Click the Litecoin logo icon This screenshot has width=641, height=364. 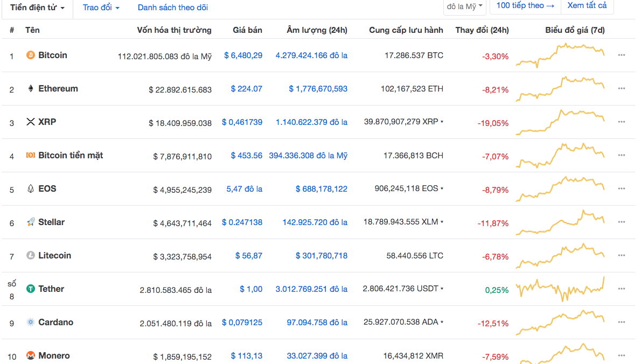point(31,255)
